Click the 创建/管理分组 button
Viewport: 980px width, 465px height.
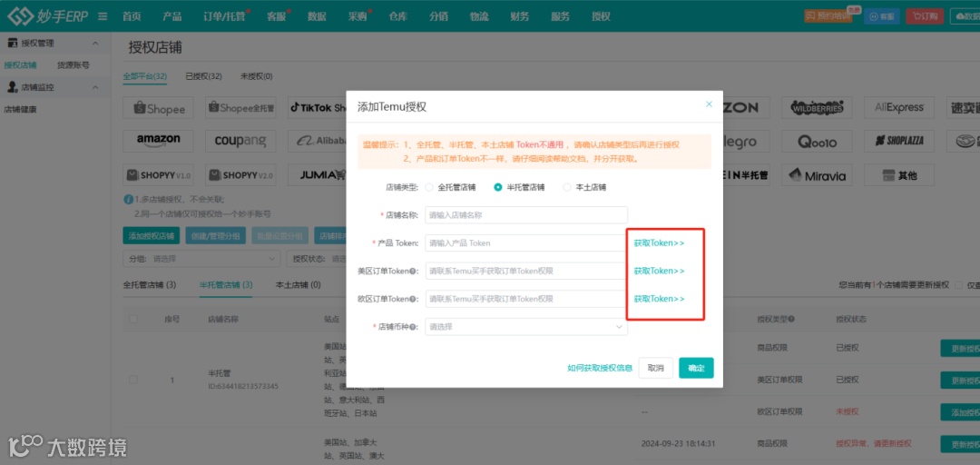216,235
